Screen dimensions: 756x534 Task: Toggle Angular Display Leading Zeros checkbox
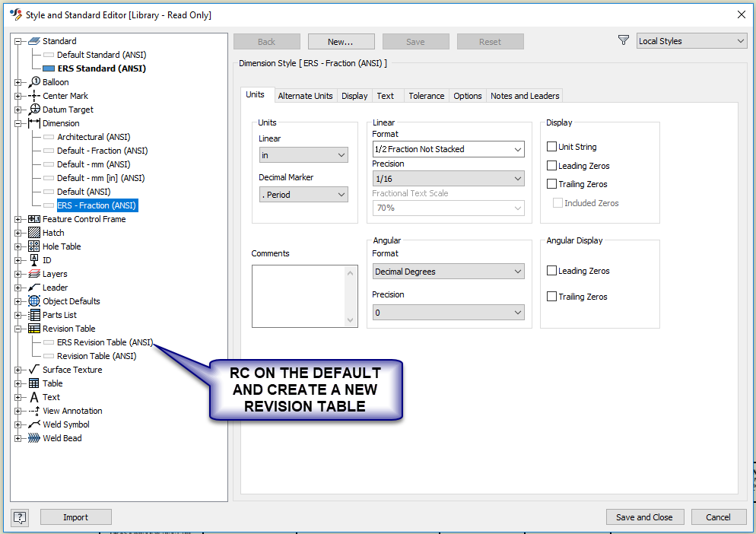[552, 271]
